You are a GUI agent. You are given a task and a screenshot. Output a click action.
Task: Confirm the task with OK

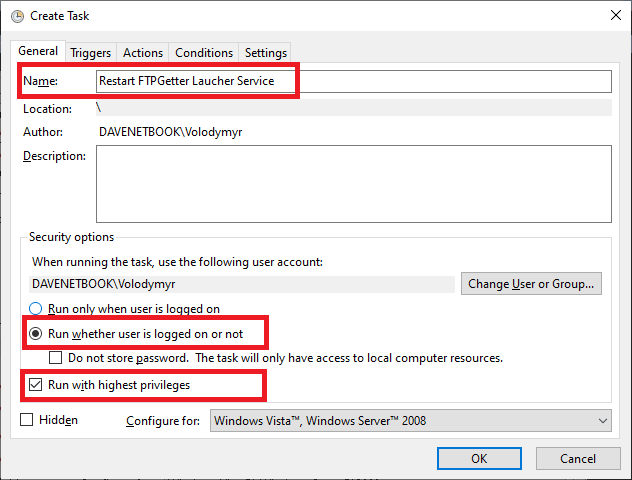click(479, 459)
